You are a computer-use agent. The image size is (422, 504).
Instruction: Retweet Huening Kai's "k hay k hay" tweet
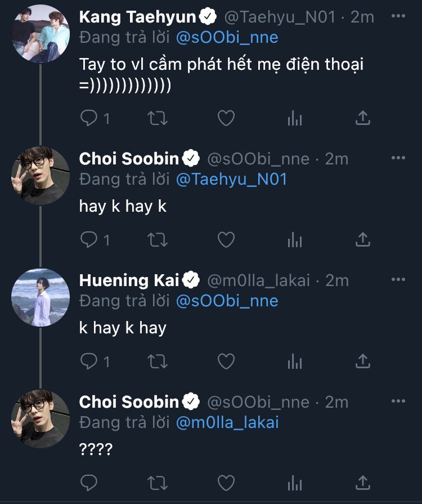coord(158,360)
